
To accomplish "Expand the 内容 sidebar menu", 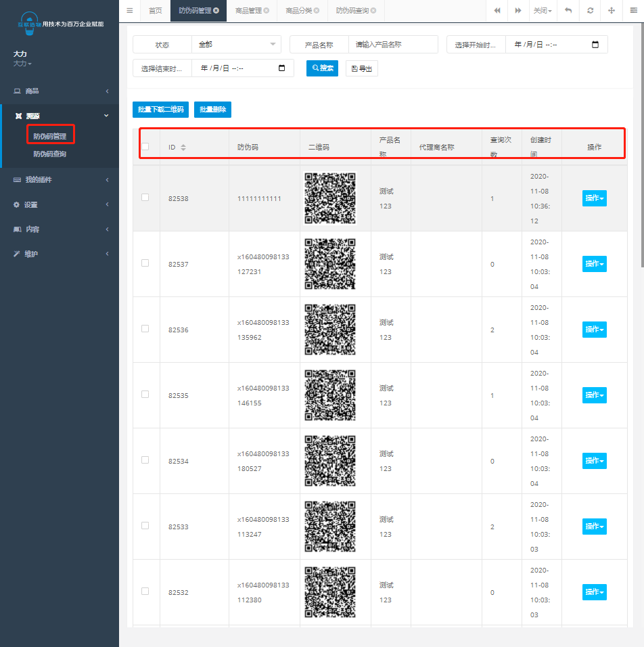I will pyautogui.click(x=60, y=229).
